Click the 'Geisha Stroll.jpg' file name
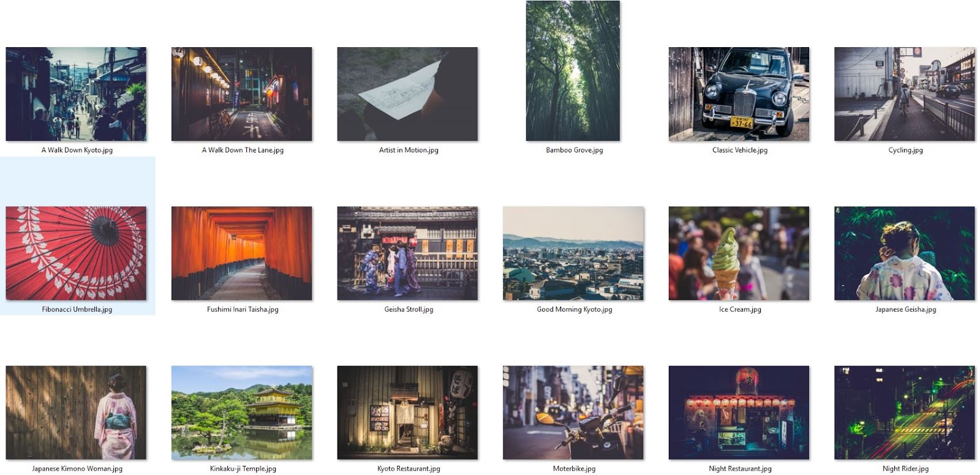980x475 pixels. coord(409,309)
